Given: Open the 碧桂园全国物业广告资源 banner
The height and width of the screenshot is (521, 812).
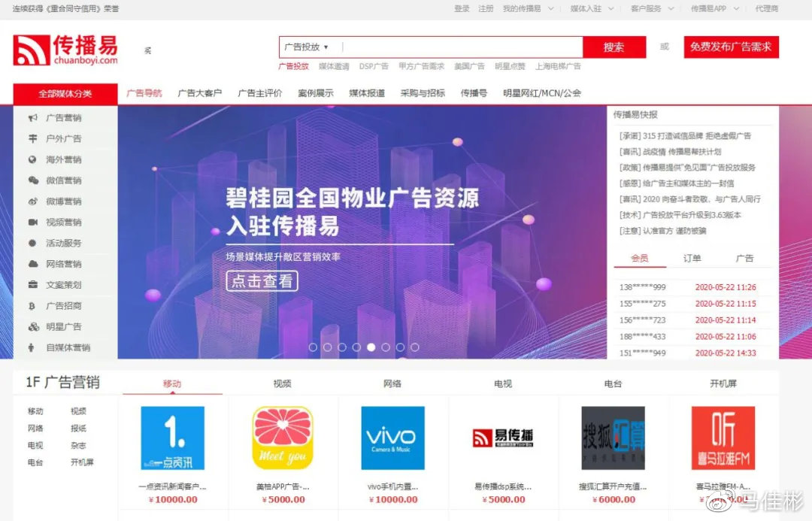Looking at the screenshot, I should tap(362, 232).
